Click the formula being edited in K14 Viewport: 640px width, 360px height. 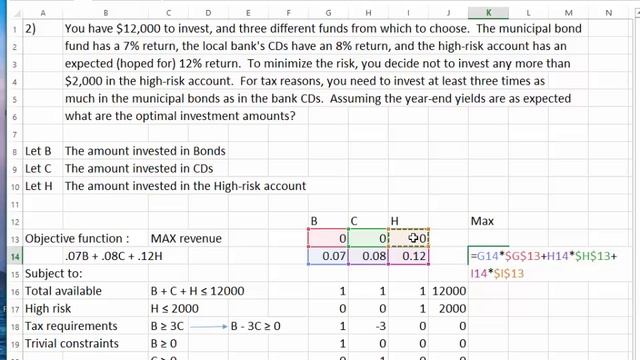[544, 264]
